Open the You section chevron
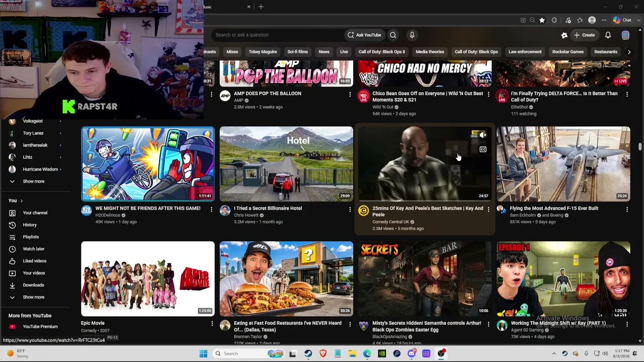The image size is (644, 362). 21,201
